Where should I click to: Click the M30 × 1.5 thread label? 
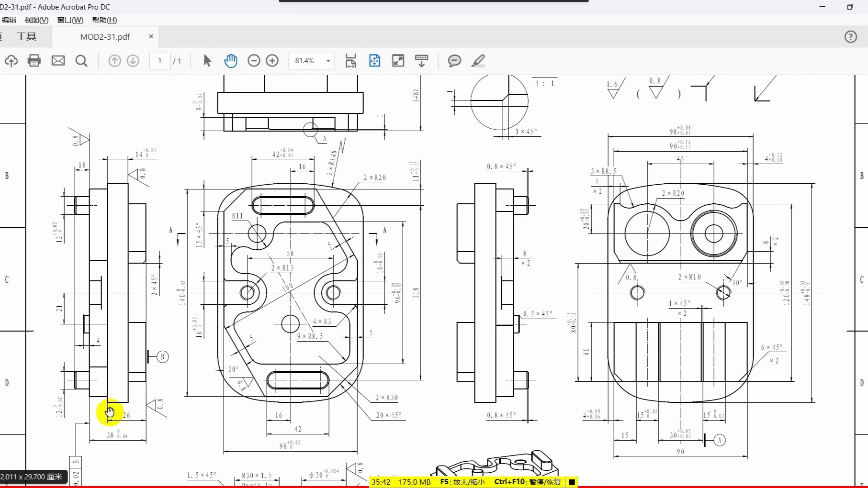257,476
